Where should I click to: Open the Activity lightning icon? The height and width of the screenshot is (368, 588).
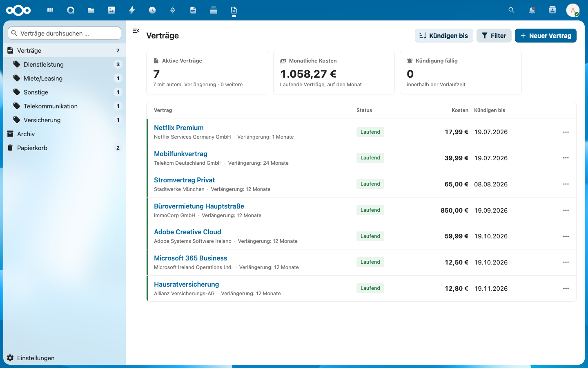pos(132,10)
